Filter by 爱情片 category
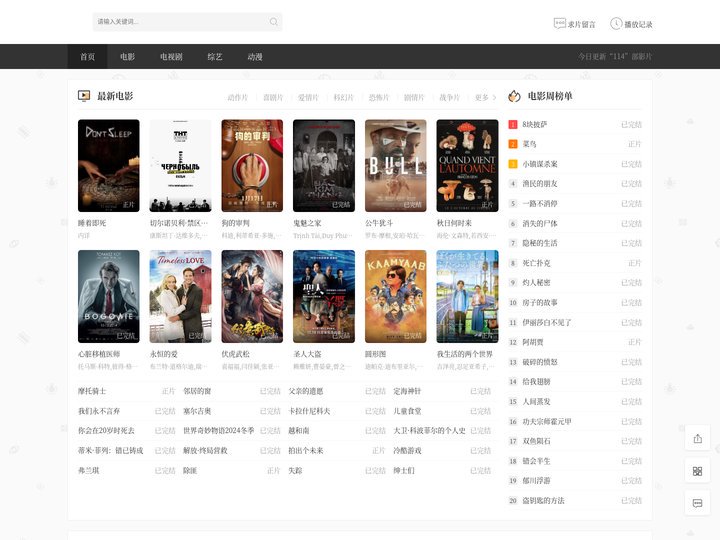 point(308,97)
